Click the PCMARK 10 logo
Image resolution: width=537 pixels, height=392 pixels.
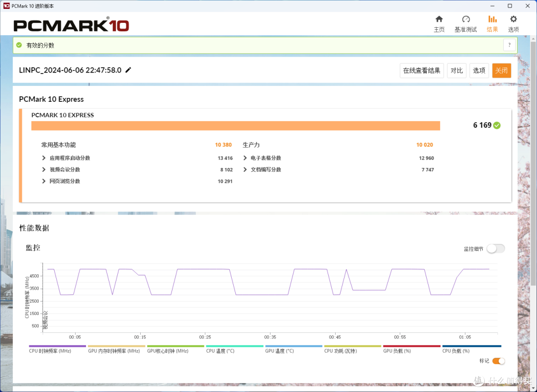[71, 25]
